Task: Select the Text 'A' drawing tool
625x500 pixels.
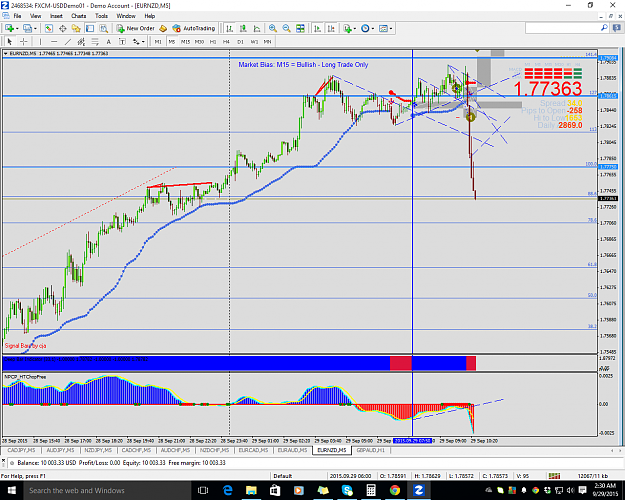Action: coord(108,41)
